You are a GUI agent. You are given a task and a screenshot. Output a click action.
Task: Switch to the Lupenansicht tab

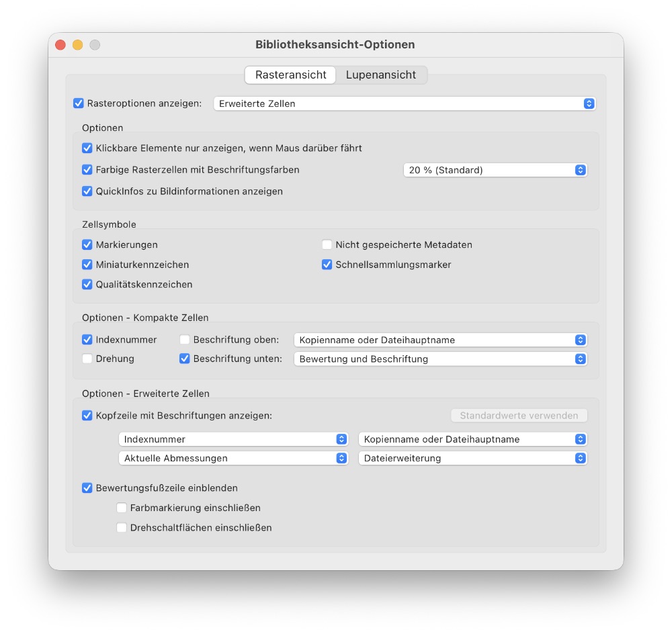coord(380,75)
